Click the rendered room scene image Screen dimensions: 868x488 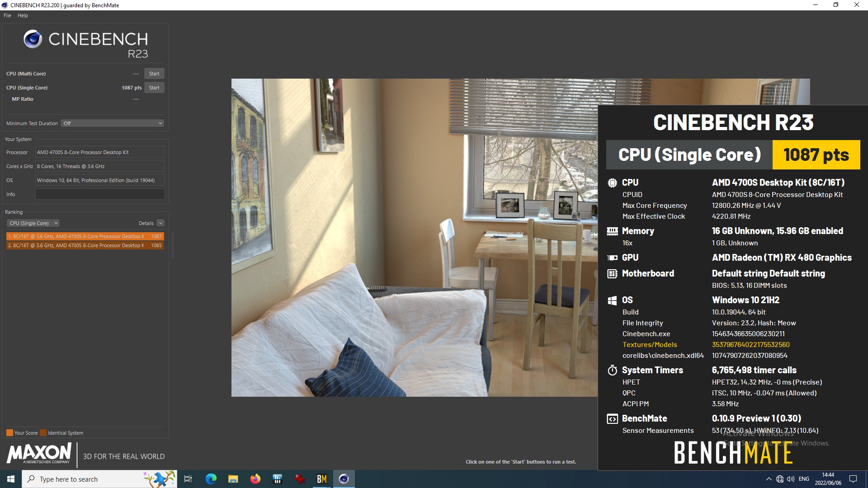coord(414,238)
